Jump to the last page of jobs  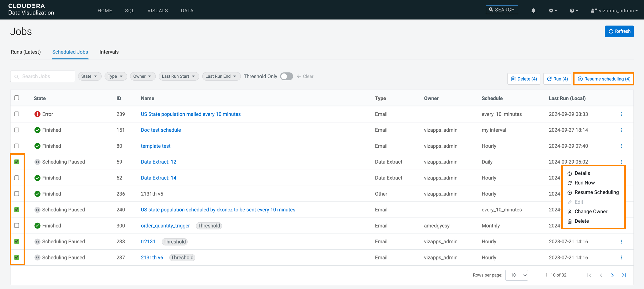624,275
